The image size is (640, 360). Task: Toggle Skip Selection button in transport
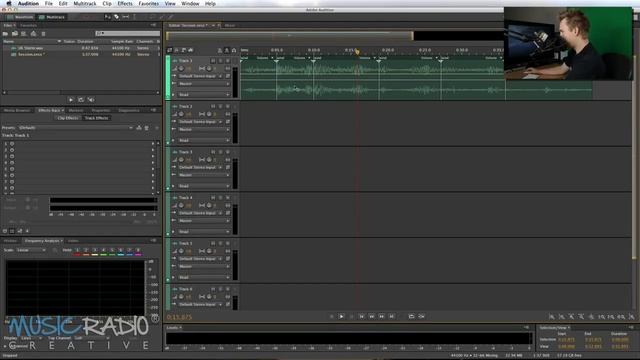coord(421,316)
